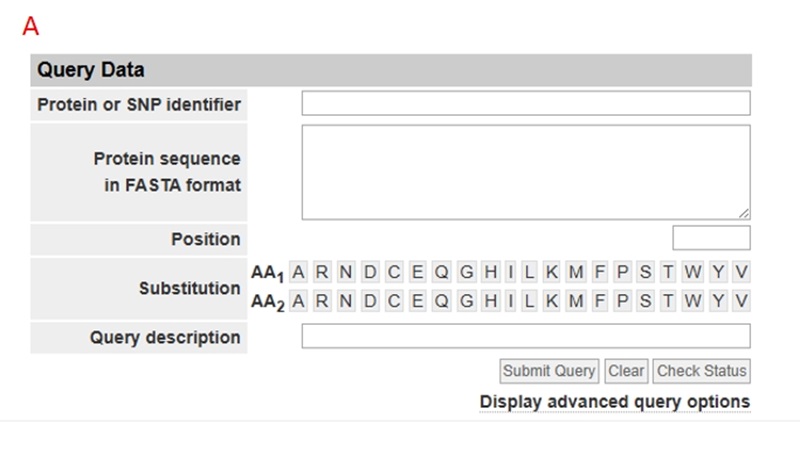Select R in the AA1 row
The image size is (800, 452).
(x=322, y=272)
